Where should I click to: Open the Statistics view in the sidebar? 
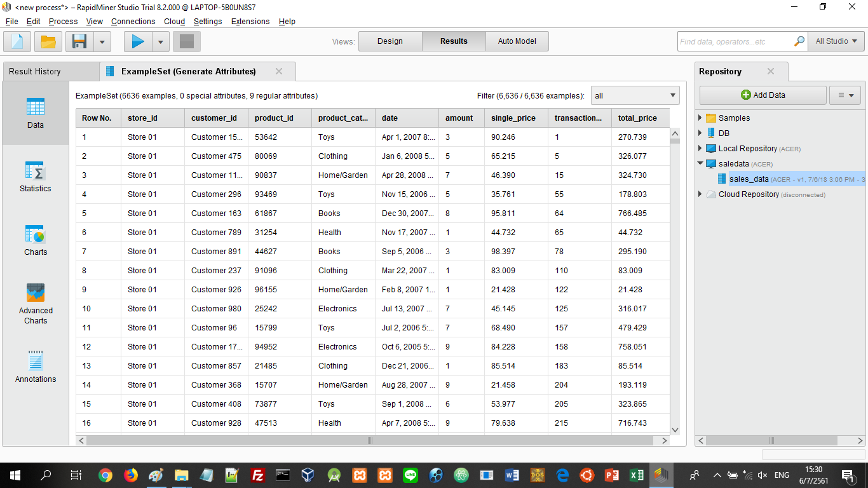pos(36,177)
